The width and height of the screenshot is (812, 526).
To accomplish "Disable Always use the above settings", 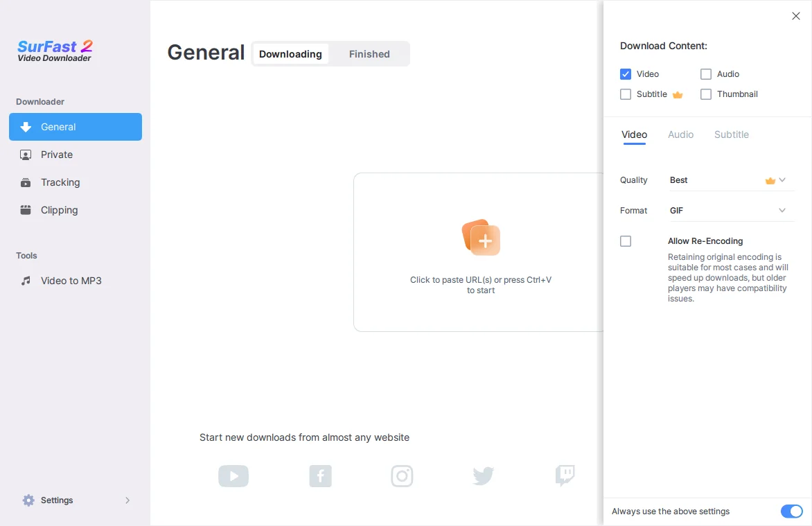I will [x=791, y=511].
